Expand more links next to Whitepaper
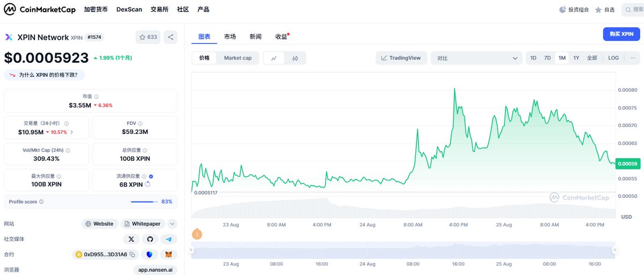This screenshot has width=644, height=275. [172, 224]
